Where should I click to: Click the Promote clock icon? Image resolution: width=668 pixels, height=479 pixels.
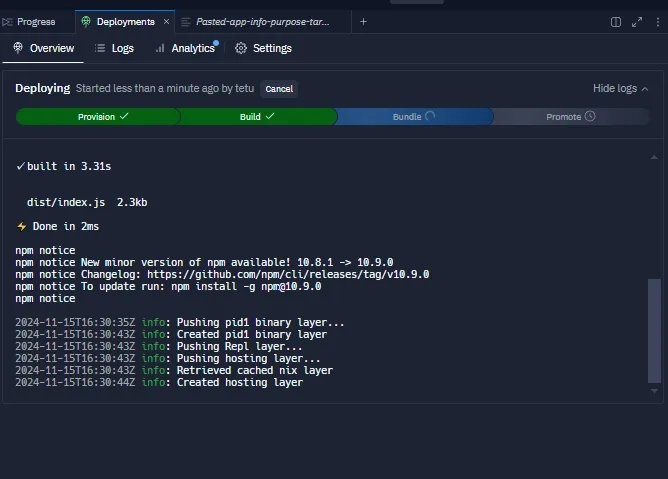click(590, 116)
